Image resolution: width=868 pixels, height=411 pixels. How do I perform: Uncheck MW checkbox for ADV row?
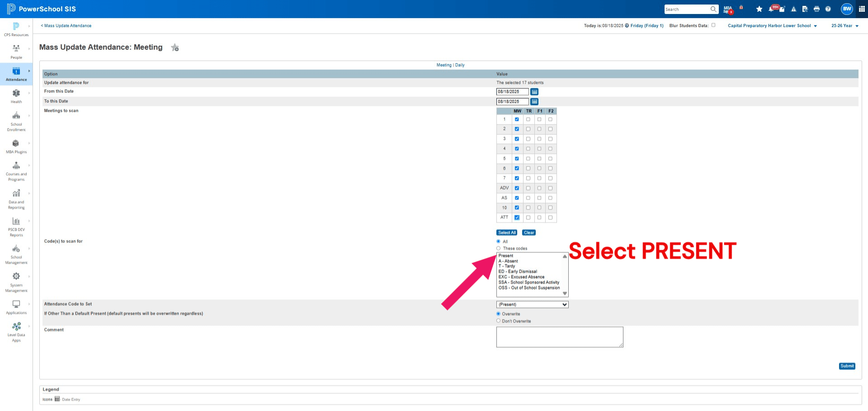pyautogui.click(x=517, y=188)
